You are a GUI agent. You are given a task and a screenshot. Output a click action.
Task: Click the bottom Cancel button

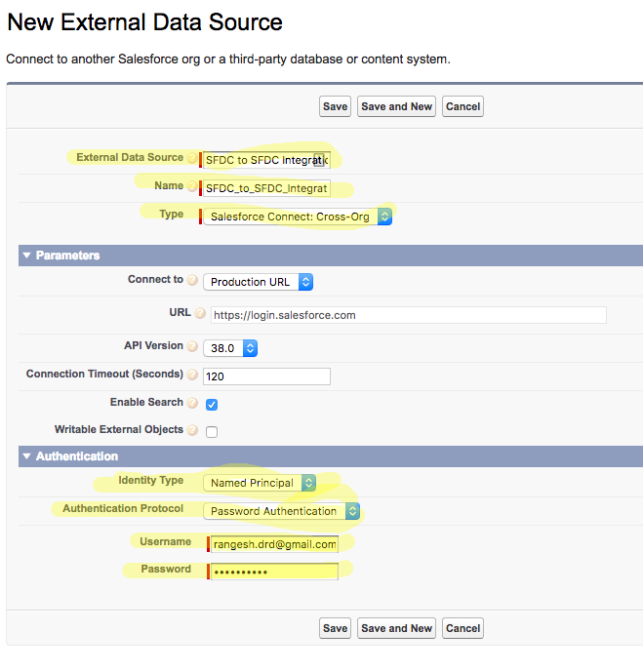pos(462,628)
